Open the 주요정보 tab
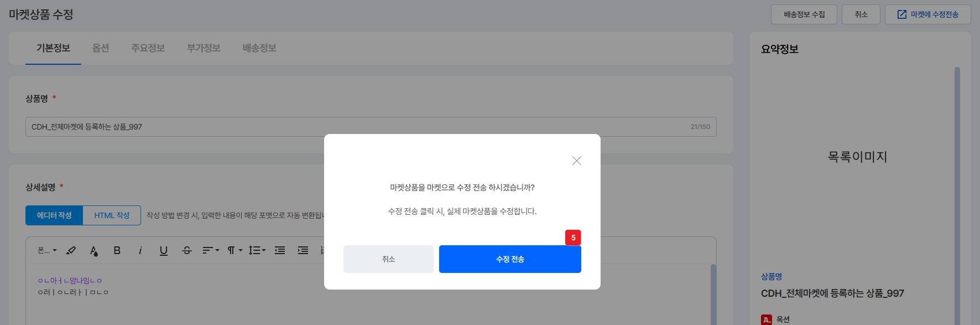980x325 pixels. [x=148, y=48]
